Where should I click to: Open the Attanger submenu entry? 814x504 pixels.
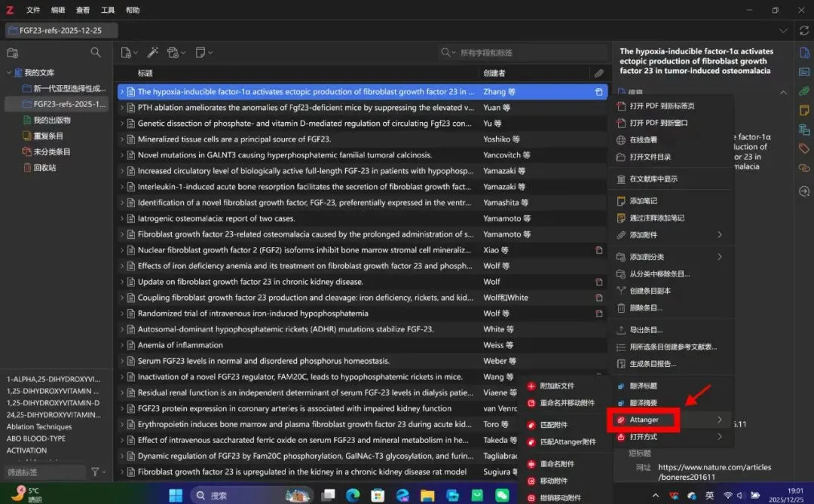coord(672,420)
